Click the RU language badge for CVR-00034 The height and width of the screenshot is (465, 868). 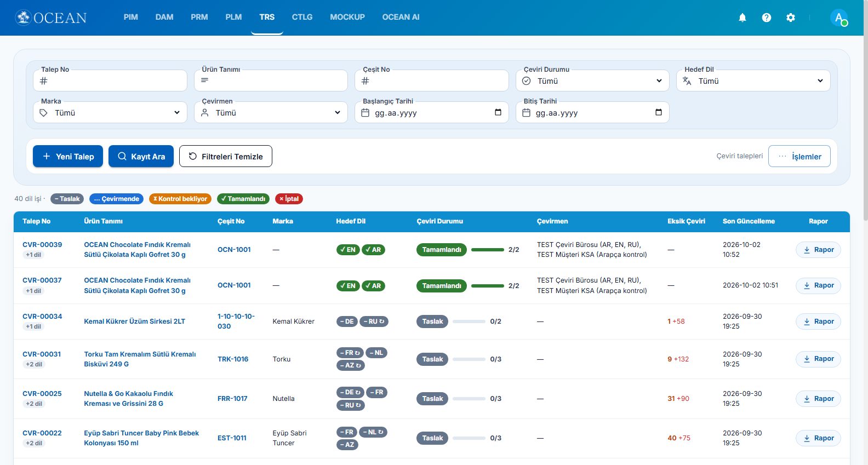[x=374, y=322]
